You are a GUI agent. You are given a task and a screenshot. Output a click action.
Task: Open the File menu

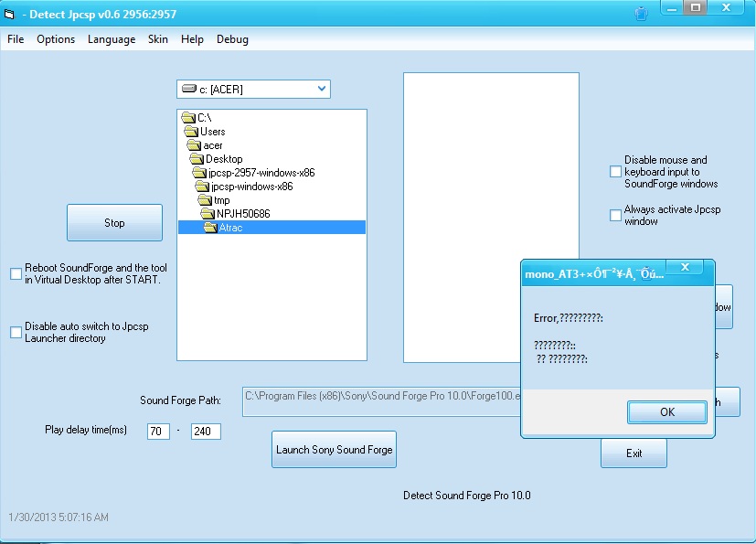pos(16,39)
